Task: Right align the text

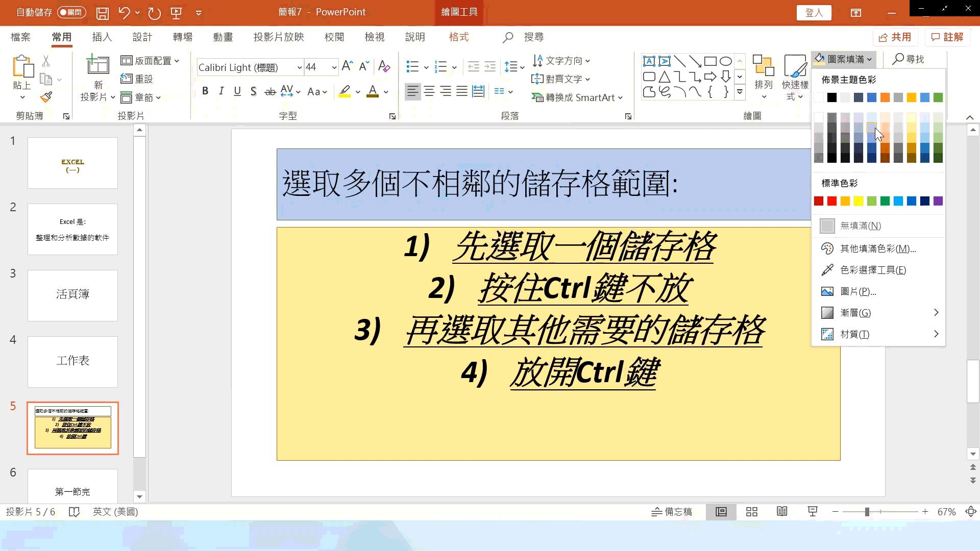Action: pos(446,91)
